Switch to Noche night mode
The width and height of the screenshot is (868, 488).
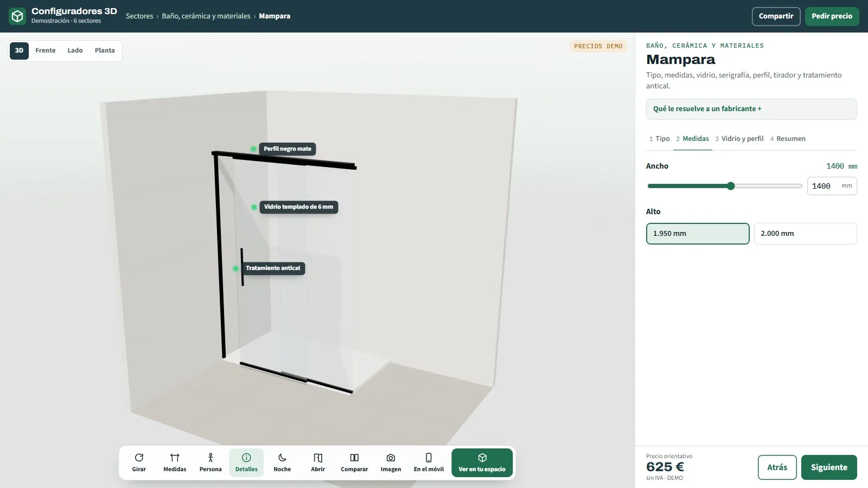coord(282,463)
